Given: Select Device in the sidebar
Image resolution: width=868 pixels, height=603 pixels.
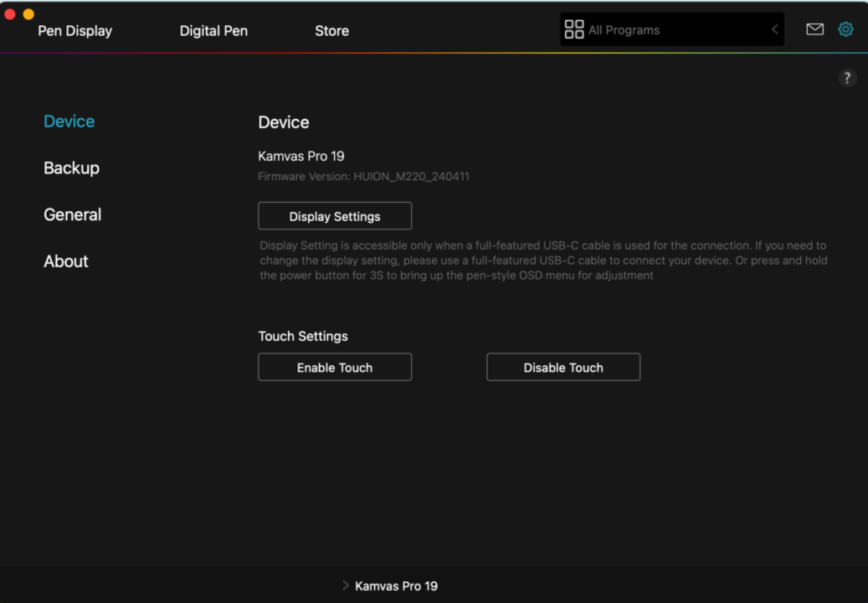Looking at the screenshot, I should click(x=69, y=121).
